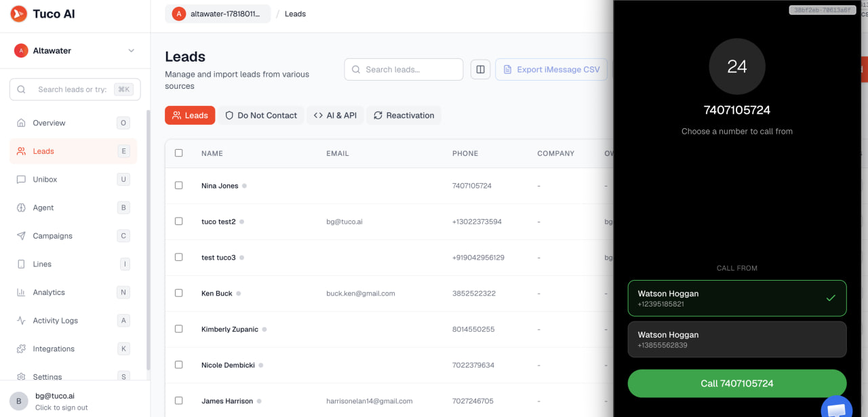Click Export iMessage CSV button

tap(551, 69)
